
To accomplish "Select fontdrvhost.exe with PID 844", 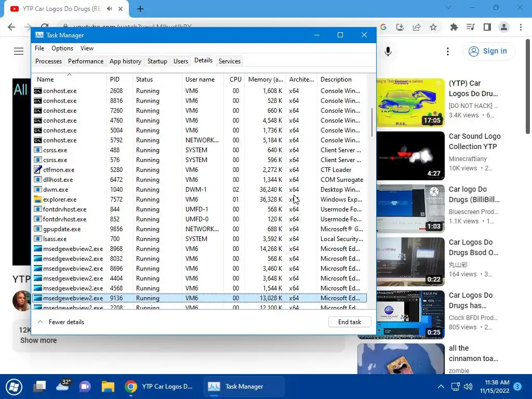I will (x=199, y=209).
